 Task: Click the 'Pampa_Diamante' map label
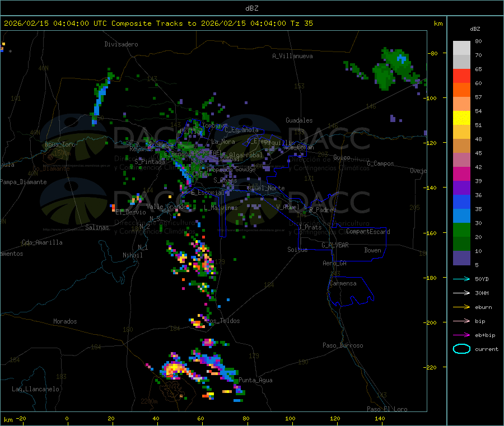pyautogui.click(x=24, y=182)
